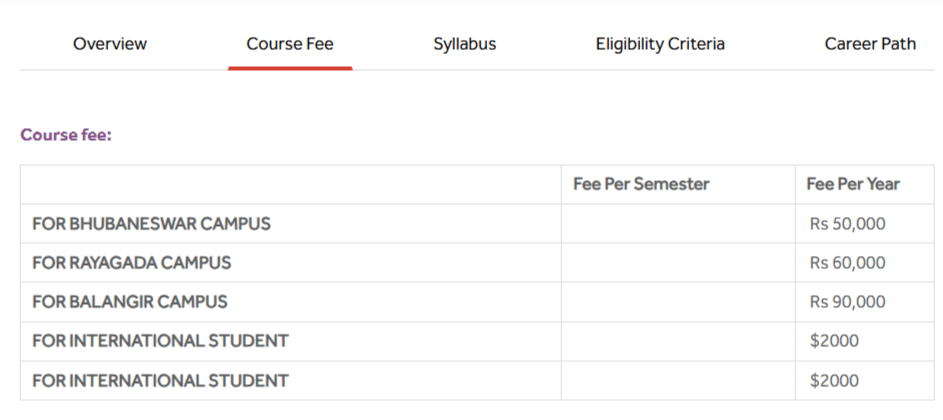
Task: Click the first FOR INTERNATIONAL STUDENT row label
Action: pos(160,341)
